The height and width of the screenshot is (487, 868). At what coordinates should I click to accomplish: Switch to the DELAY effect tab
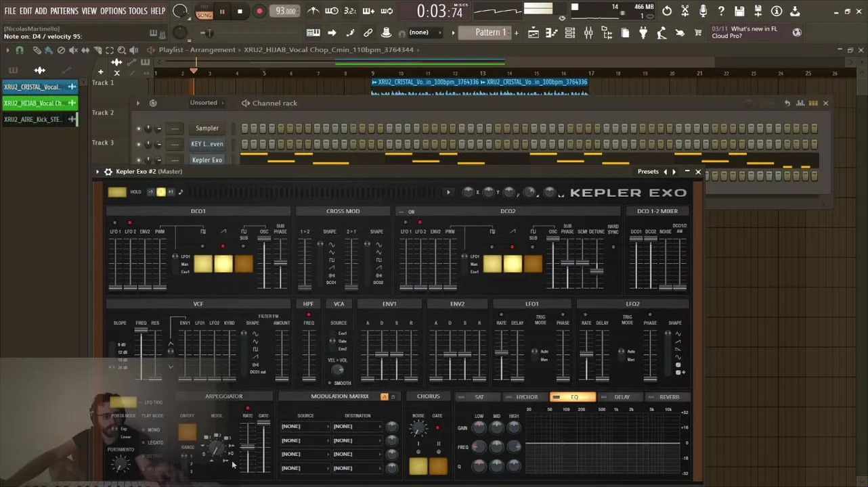point(621,397)
